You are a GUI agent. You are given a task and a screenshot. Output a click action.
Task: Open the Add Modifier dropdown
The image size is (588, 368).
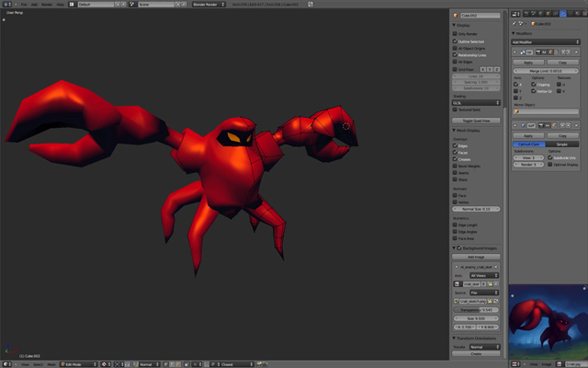click(546, 41)
